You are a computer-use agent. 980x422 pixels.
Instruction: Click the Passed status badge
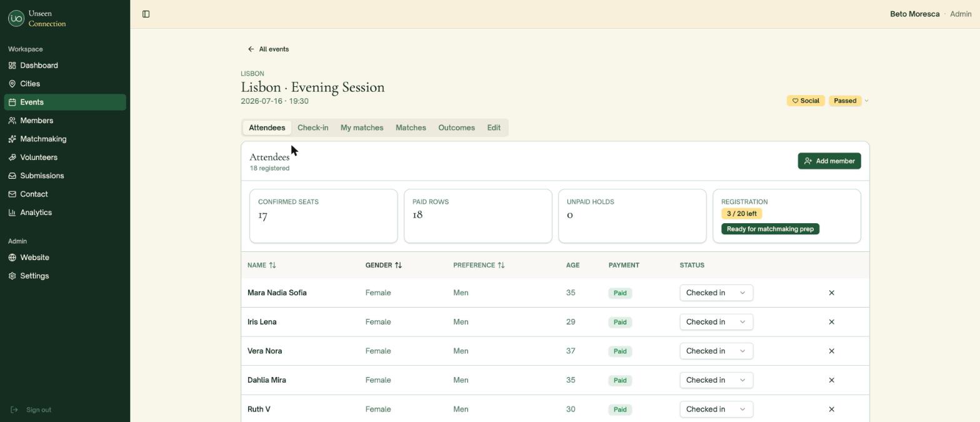click(845, 101)
